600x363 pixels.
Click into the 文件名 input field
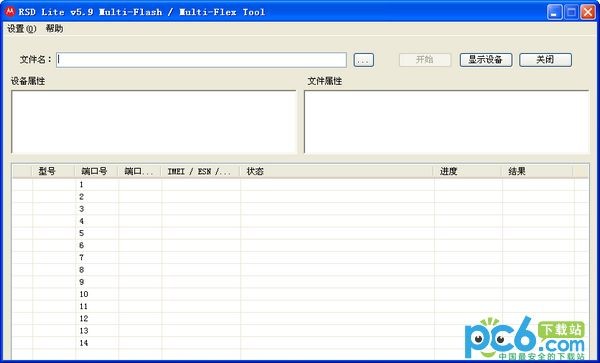pos(201,60)
